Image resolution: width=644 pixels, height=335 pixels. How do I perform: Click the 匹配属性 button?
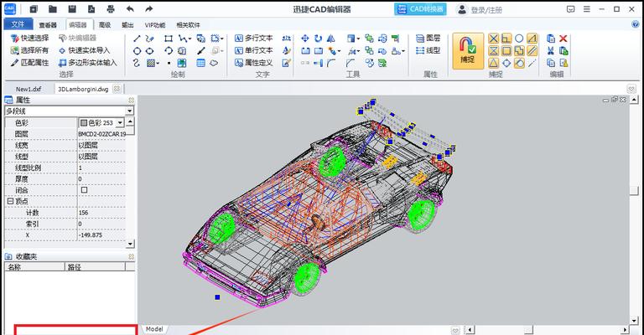pyautogui.click(x=29, y=63)
